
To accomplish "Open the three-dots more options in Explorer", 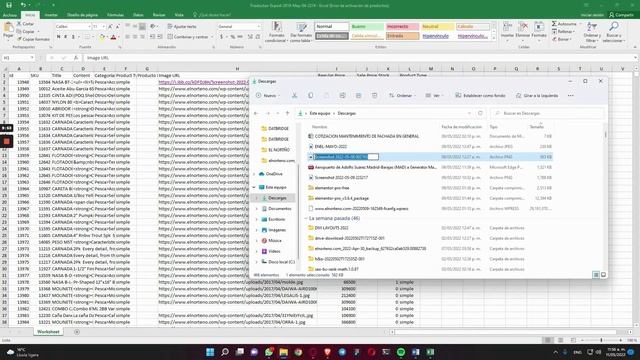I will pyautogui.click(x=571, y=96).
